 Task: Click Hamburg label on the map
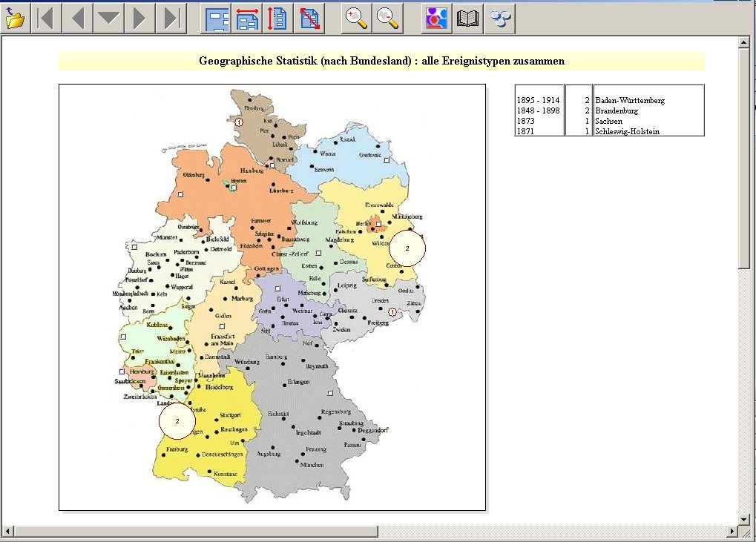pos(252,171)
